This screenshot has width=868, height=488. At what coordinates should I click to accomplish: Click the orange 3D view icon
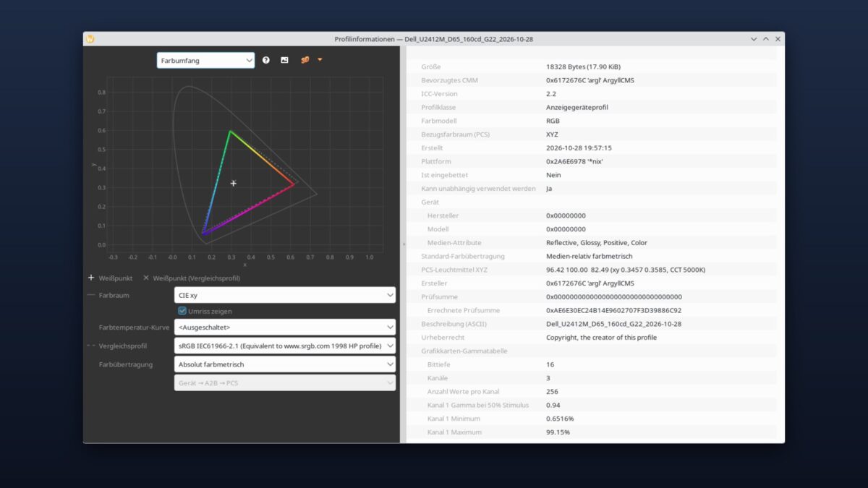(305, 60)
